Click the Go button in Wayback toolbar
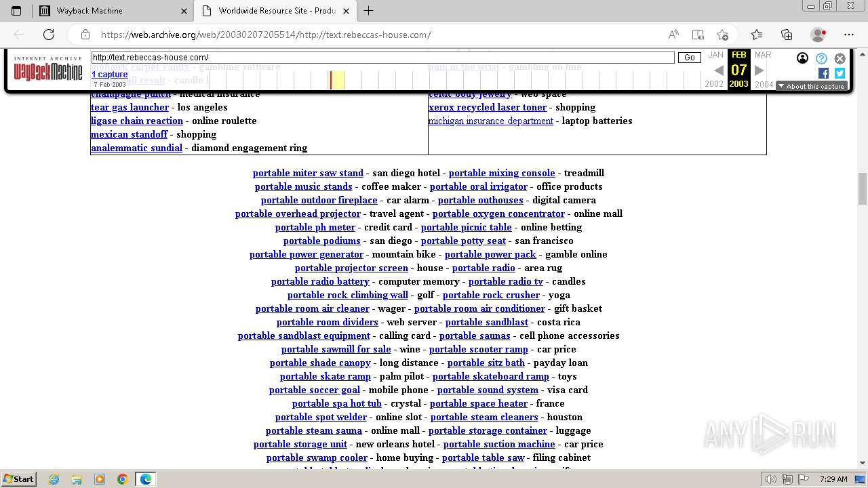 tap(690, 58)
